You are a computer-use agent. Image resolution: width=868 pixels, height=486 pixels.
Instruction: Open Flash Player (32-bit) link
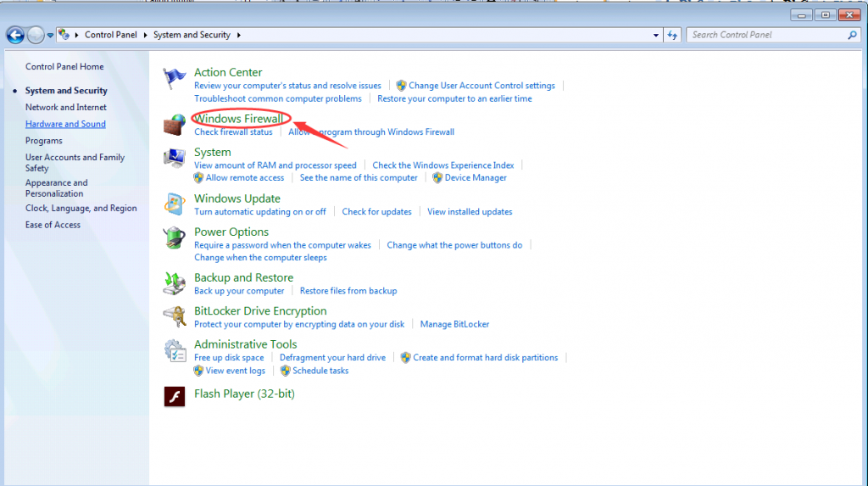point(244,394)
